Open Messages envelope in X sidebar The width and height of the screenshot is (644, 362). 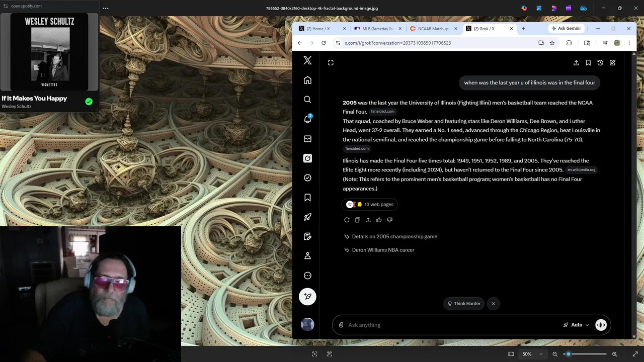pyautogui.click(x=307, y=139)
